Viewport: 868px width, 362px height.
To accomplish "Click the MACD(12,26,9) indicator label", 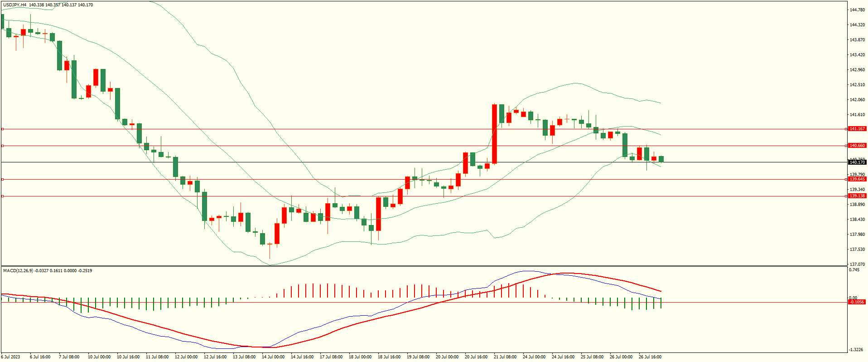I will (x=18, y=271).
